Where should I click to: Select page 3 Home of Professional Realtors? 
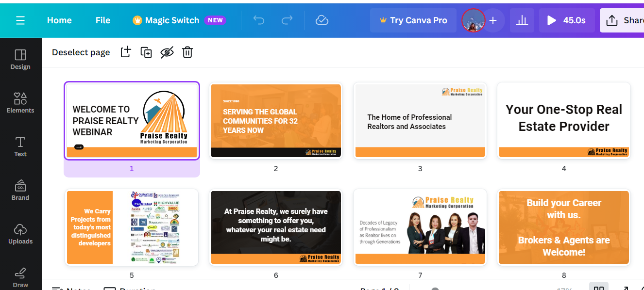[420, 120]
